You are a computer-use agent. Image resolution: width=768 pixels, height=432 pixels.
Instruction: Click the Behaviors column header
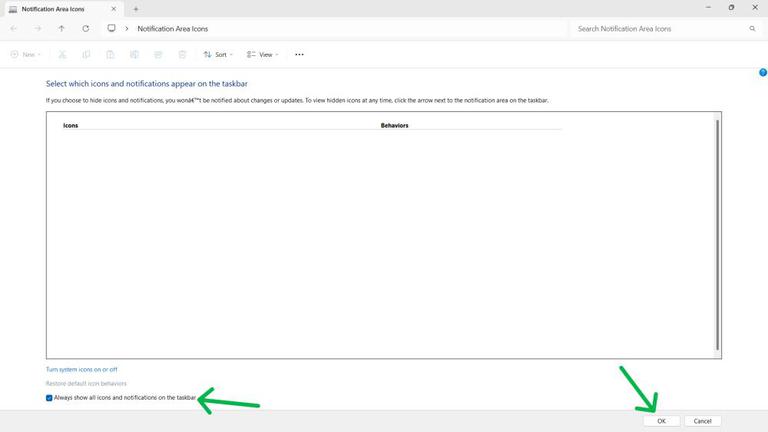coord(394,125)
